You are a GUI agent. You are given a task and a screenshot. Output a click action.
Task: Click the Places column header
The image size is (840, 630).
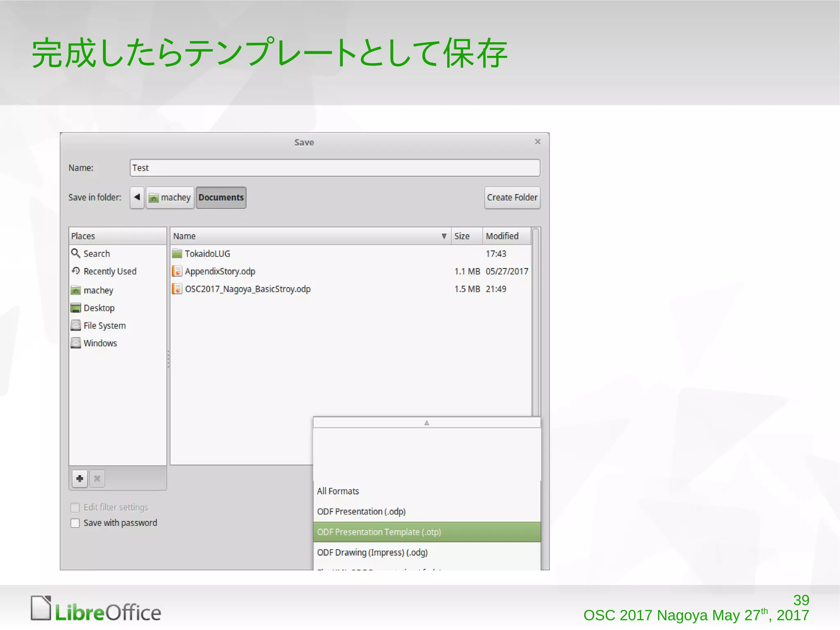click(x=118, y=236)
